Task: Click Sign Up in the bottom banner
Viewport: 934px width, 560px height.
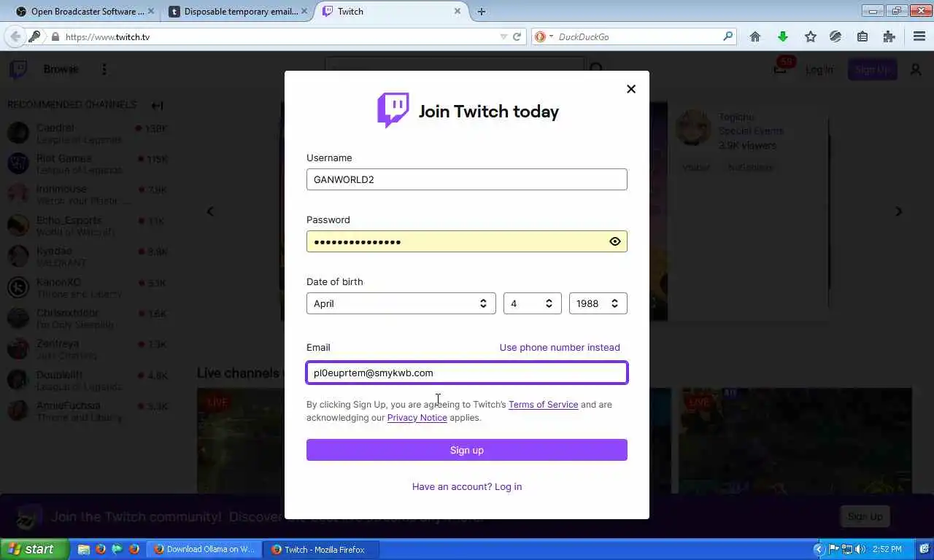Action: pos(865,516)
